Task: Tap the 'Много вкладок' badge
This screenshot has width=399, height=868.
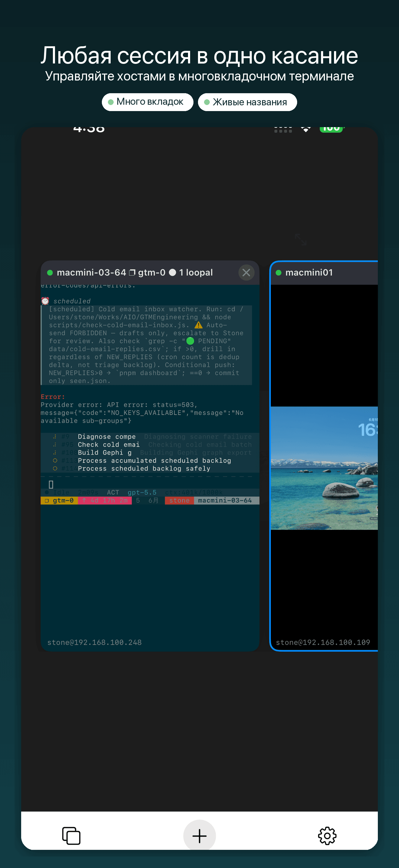Action: coord(148,102)
